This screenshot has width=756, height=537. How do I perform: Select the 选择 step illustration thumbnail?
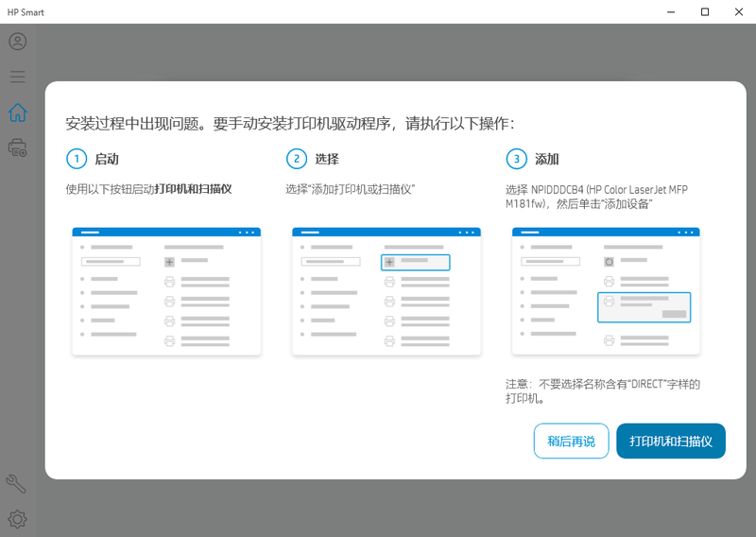(386, 291)
